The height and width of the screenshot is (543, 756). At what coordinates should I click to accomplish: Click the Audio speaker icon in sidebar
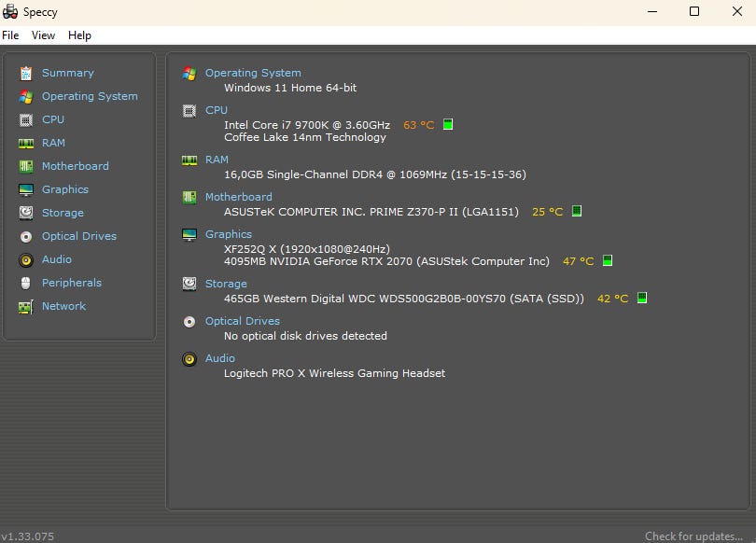tap(26, 260)
